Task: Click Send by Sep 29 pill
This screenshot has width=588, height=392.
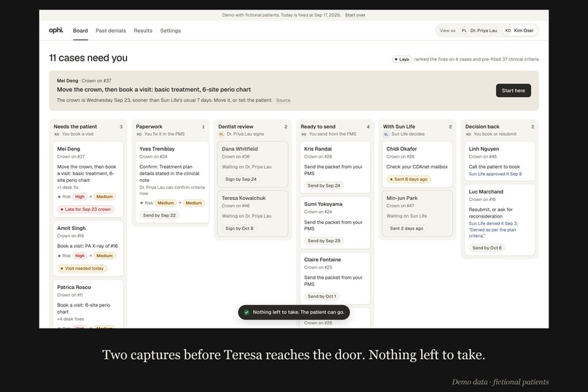Action: [324, 241]
